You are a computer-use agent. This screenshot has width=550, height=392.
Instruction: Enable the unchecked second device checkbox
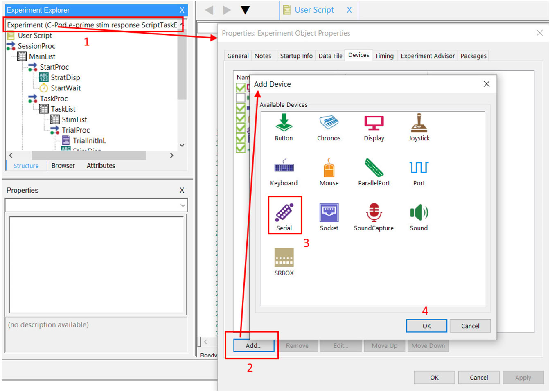241,98
